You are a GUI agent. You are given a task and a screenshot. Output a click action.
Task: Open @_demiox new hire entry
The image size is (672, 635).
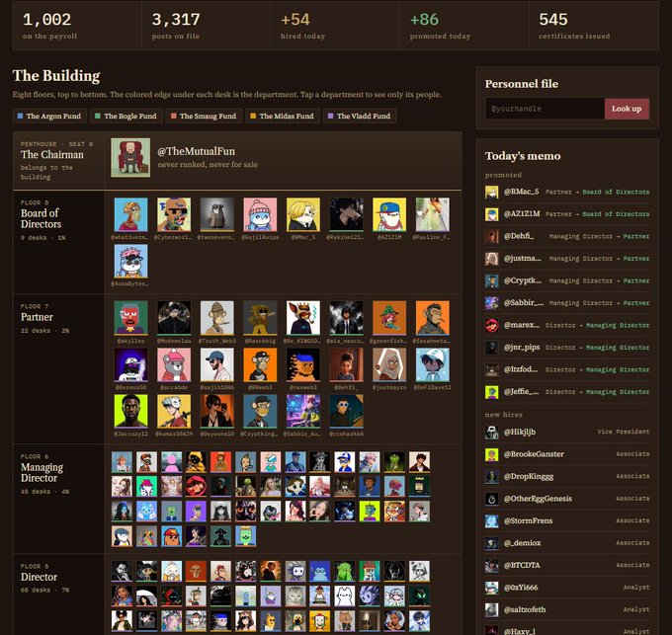567,543
